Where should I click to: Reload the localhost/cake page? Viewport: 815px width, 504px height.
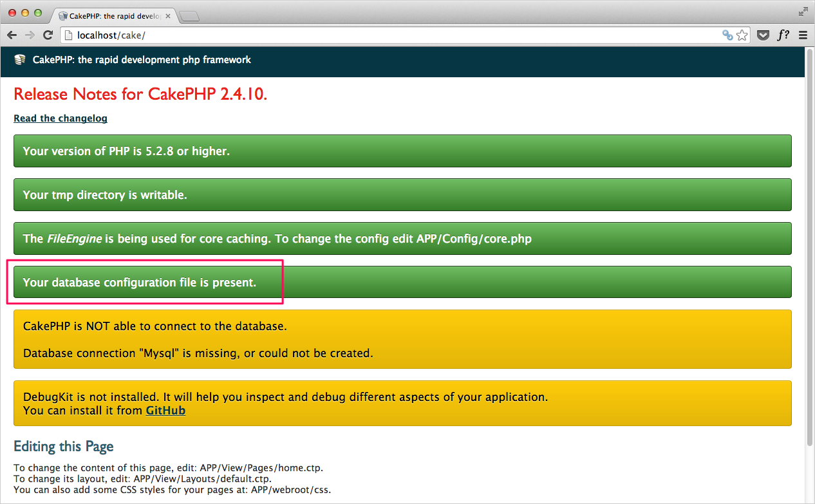(48, 35)
